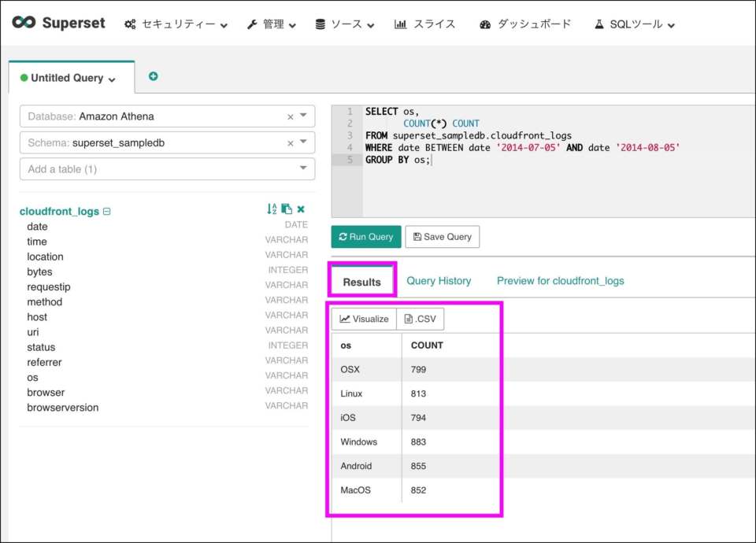This screenshot has width=756, height=543.
Task: Click the copy SELECT statement icon
Action: (x=287, y=209)
